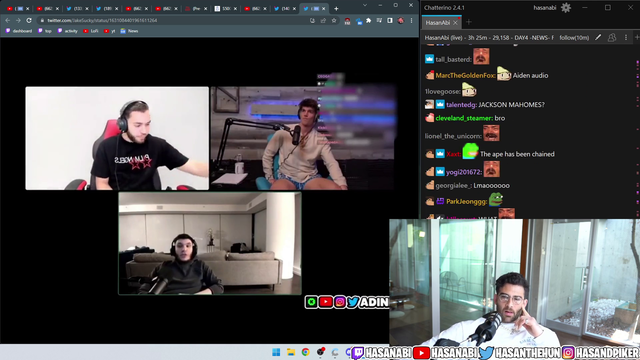This screenshot has height=360, width=640.
Task: Open Chatterino settings gear
Action: [x=566, y=8]
